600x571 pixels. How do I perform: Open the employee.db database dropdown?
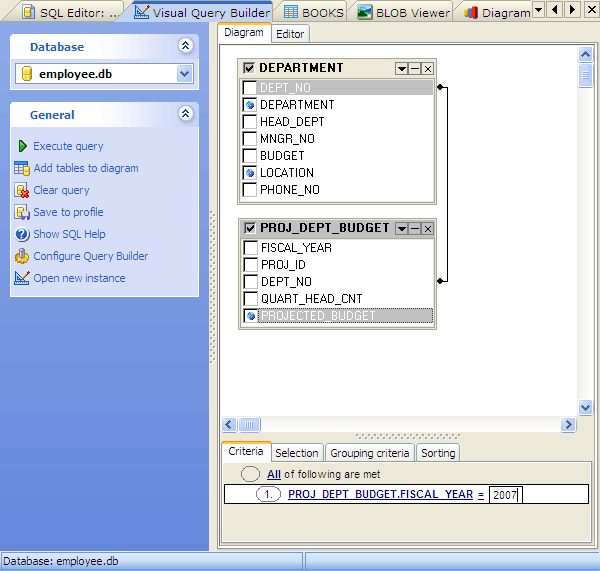(184, 73)
